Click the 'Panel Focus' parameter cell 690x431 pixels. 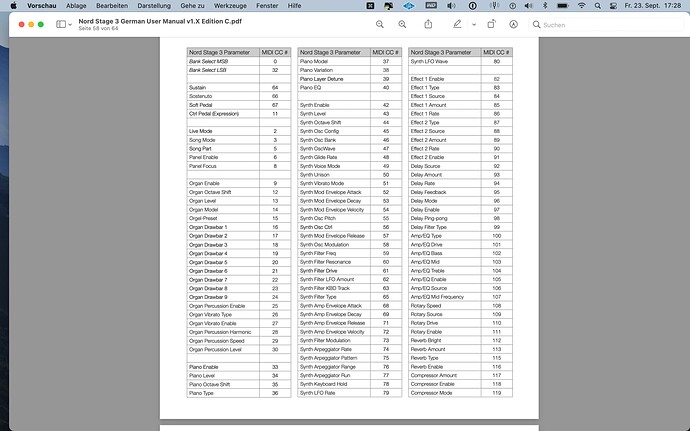[x=223, y=166]
